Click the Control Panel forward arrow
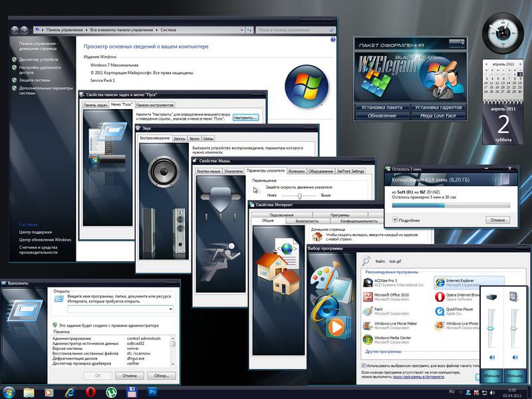The height and width of the screenshot is (399, 532). click(24, 30)
